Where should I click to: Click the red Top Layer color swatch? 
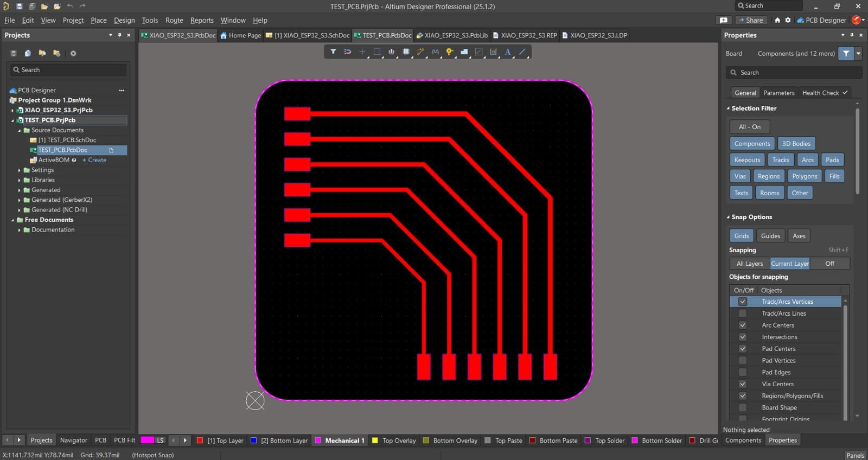click(200, 440)
